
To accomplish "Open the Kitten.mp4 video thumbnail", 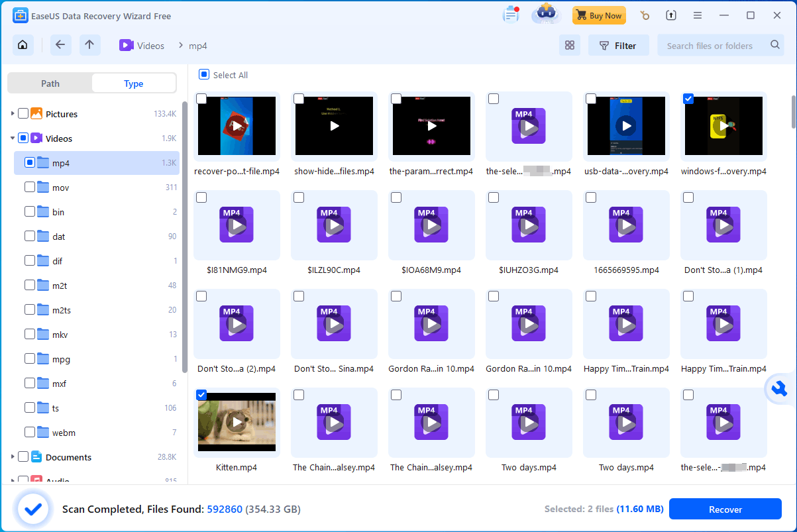I will pos(237,422).
